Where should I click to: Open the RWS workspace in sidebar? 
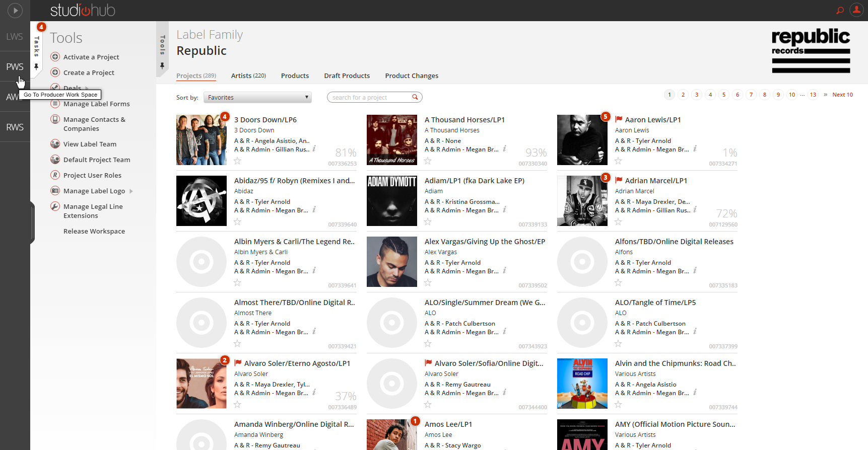coord(15,127)
